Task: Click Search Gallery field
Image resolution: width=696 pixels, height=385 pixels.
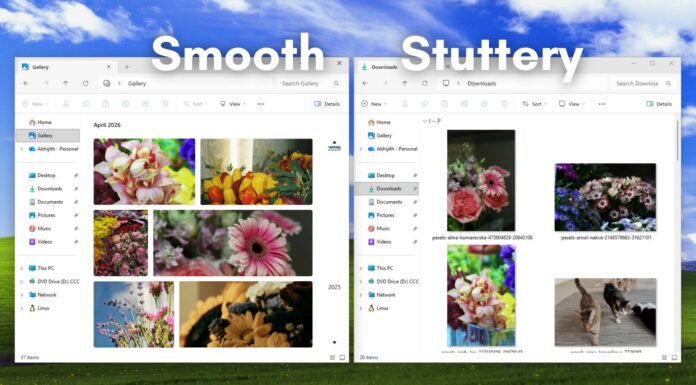Action: click(x=310, y=83)
